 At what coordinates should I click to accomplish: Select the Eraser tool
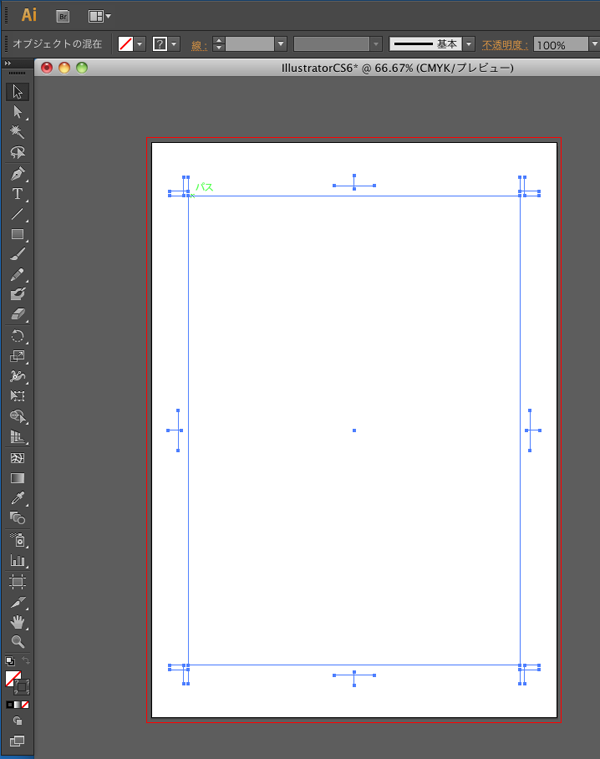point(17,315)
